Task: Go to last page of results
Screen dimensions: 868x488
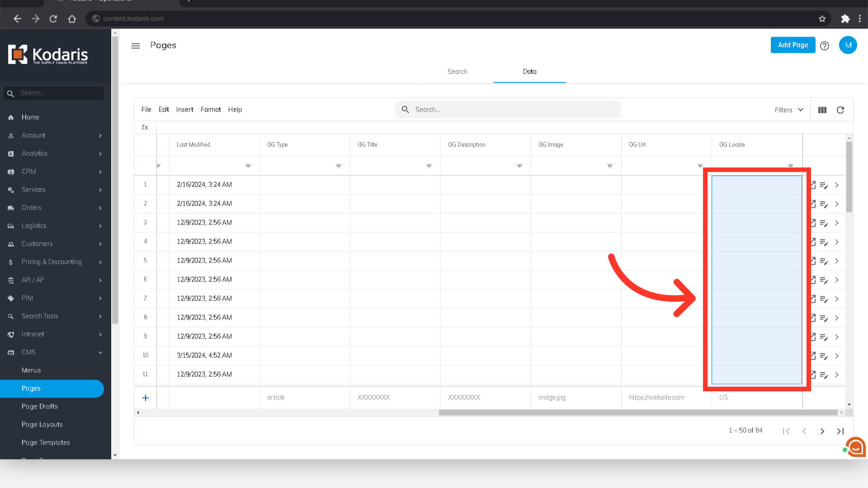Action: click(x=840, y=431)
